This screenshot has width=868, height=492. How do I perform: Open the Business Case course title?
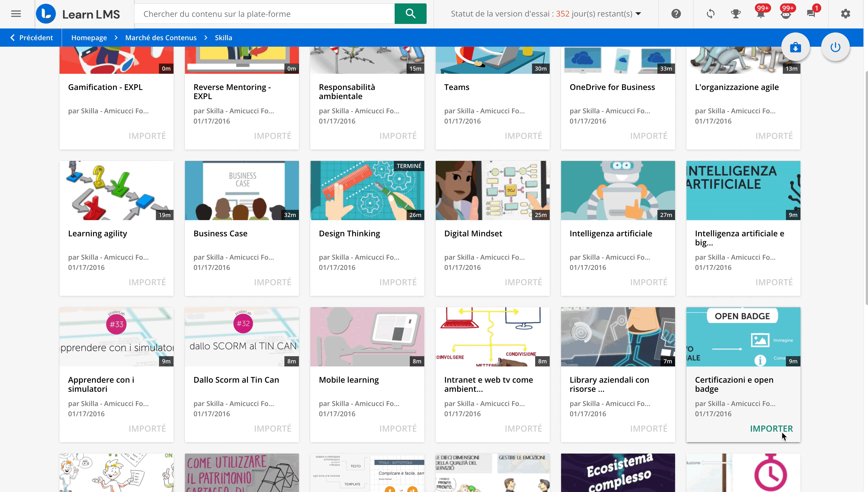(x=221, y=233)
